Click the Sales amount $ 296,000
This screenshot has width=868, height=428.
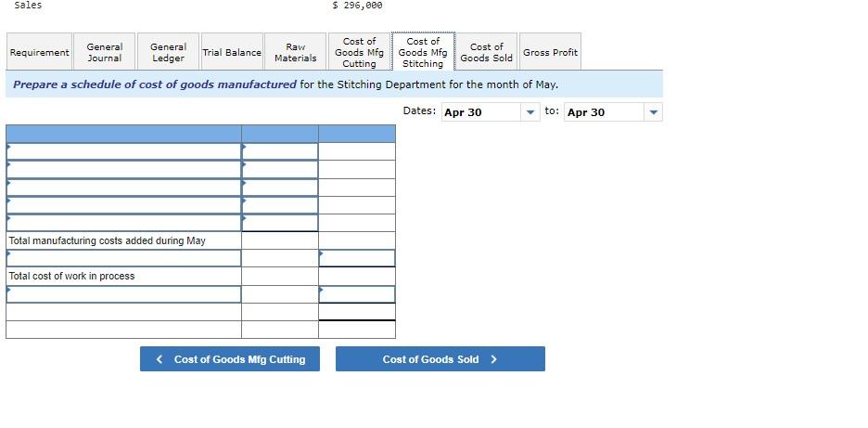tap(358, 5)
